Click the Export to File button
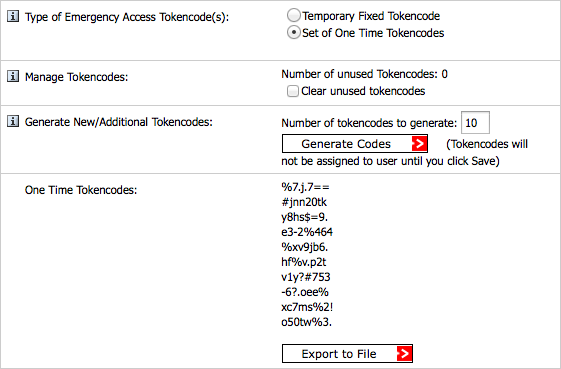The height and width of the screenshot is (369, 561). [347, 354]
